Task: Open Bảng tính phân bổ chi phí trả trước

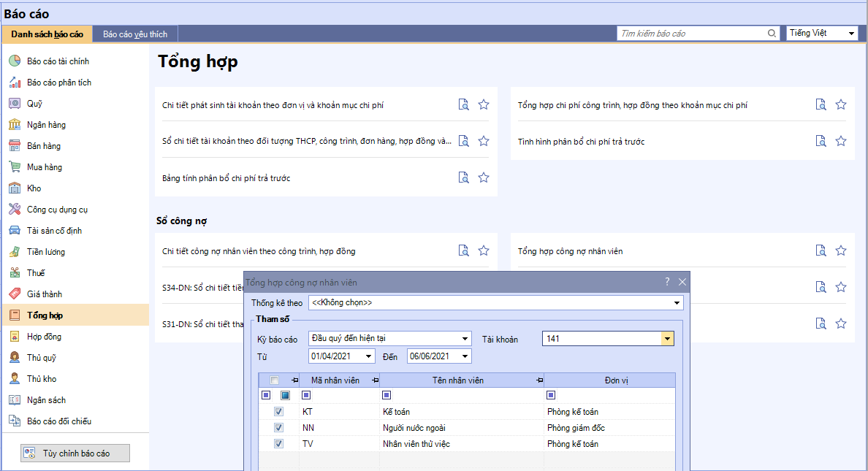Action: pos(226,178)
